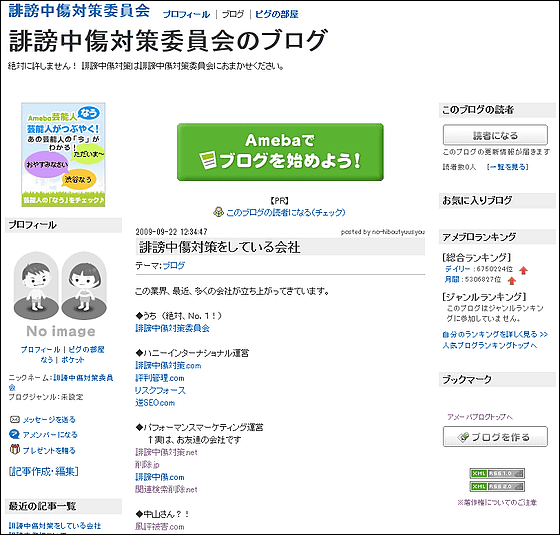Click 著作権についてのご注意 link
The image size is (560, 535).
497,502
